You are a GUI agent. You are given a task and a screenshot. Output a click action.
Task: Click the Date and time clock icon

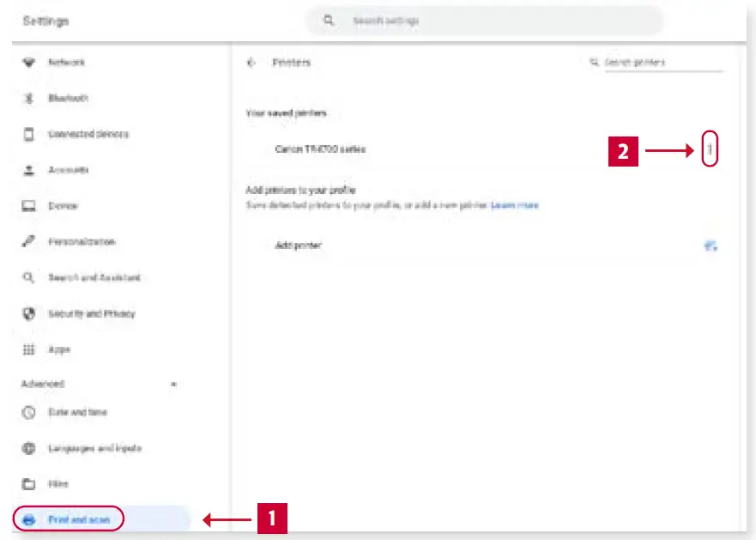click(x=29, y=413)
